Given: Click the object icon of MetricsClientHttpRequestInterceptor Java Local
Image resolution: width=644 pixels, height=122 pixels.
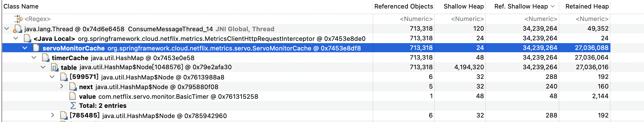Looking at the screenshot, I should tap(27, 39).
